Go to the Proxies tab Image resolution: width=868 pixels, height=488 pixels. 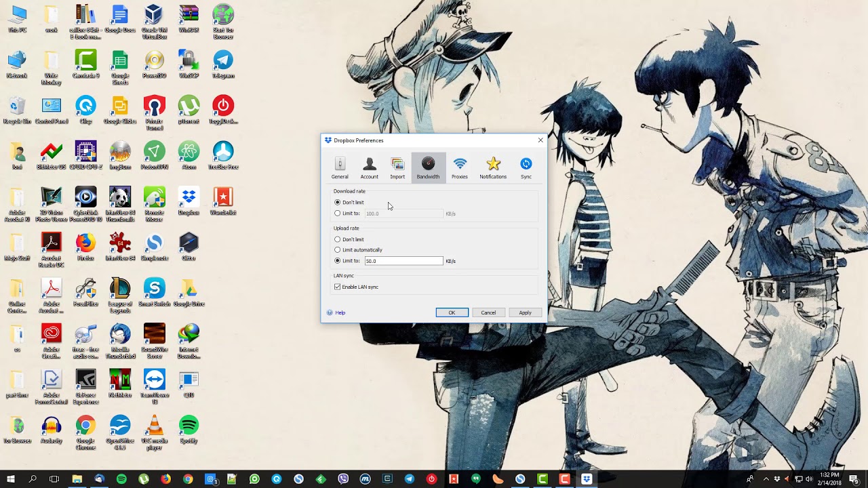coord(460,168)
